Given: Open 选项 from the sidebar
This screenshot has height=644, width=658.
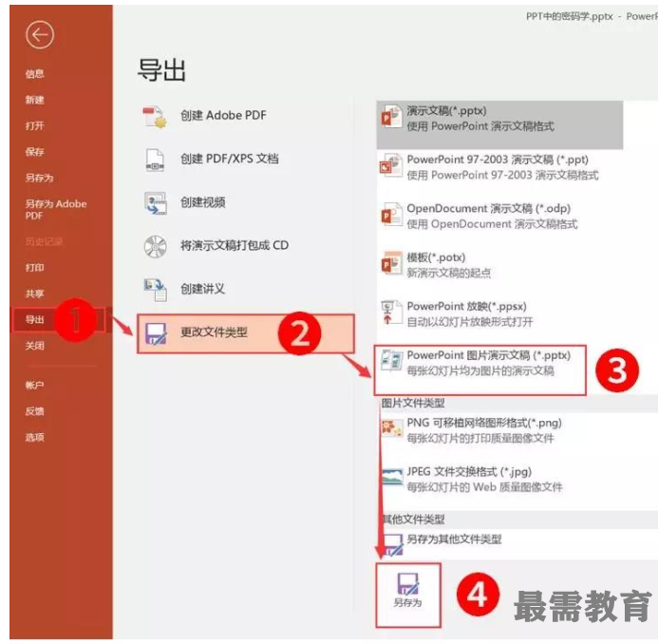Looking at the screenshot, I should click(34, 438).
